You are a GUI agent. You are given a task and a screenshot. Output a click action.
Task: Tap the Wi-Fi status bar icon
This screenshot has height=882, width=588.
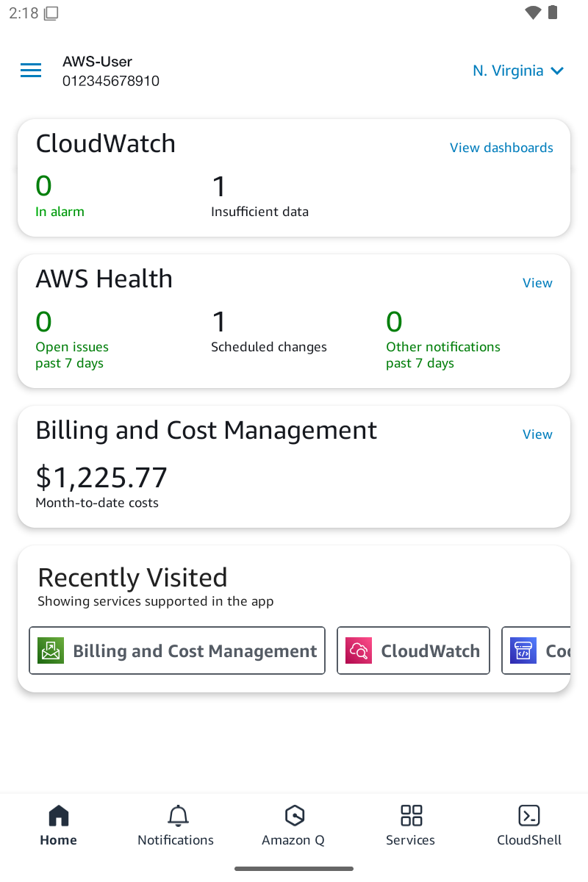tap(533, 12)
